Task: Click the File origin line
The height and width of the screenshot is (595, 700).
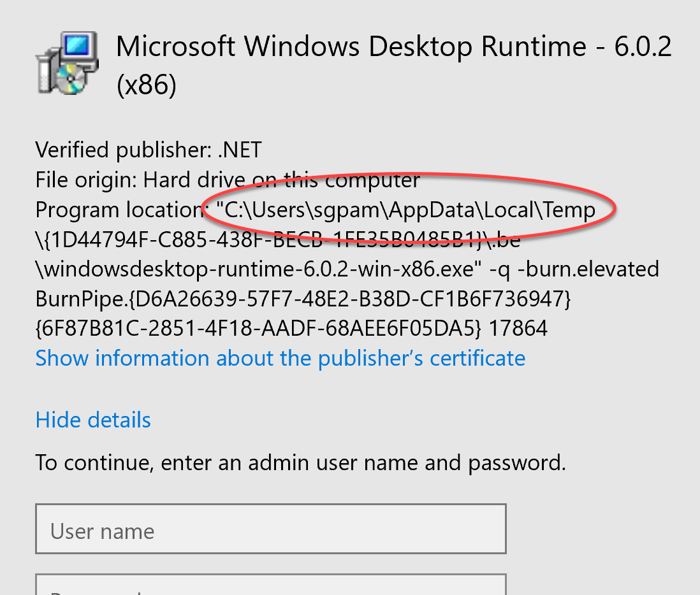Action: (228, 180)
